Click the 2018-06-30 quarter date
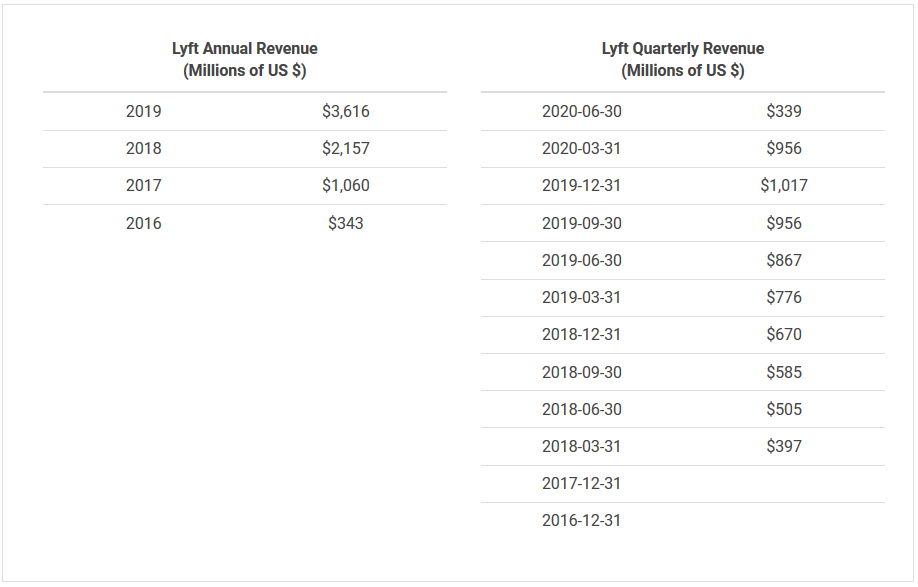 (581, 409)
